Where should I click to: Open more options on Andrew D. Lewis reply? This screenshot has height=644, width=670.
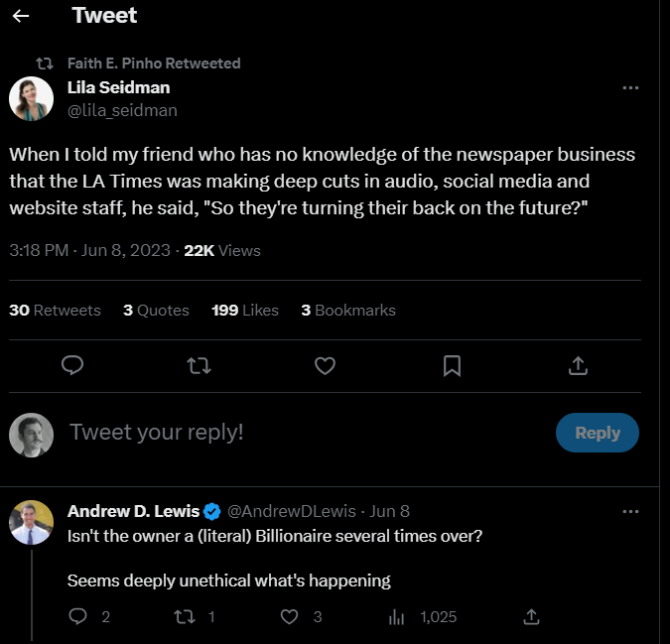pyautogui.click(x=630, y=512)
